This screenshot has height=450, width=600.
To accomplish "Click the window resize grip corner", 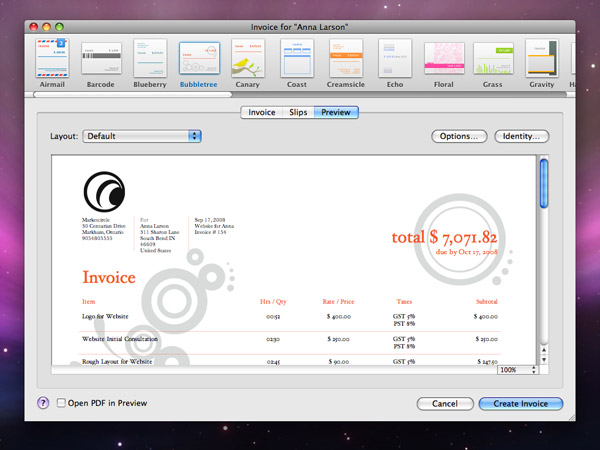I will pyautogui.click(x=571, y=417).
